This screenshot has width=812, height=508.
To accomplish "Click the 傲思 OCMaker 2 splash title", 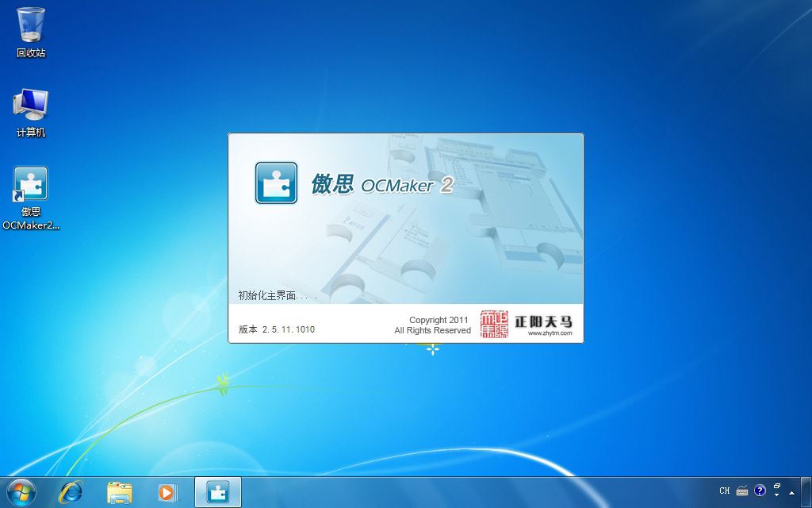I will click(x=382, y=184).
